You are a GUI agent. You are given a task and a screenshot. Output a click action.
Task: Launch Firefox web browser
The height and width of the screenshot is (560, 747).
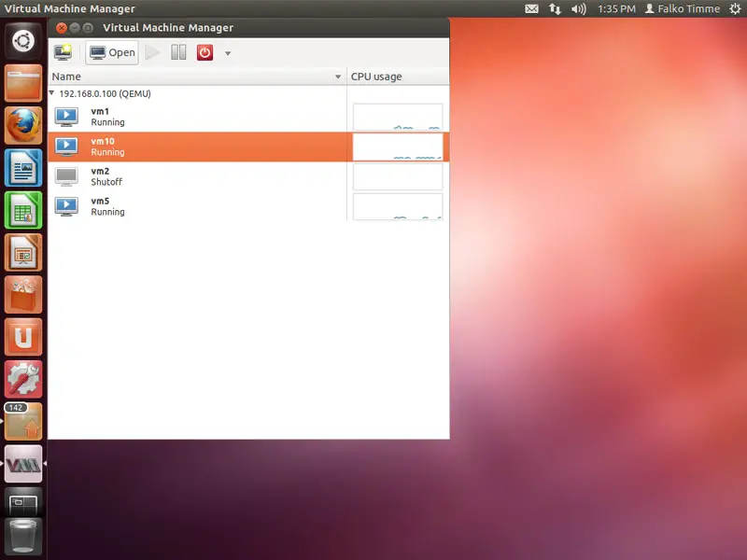23,125
